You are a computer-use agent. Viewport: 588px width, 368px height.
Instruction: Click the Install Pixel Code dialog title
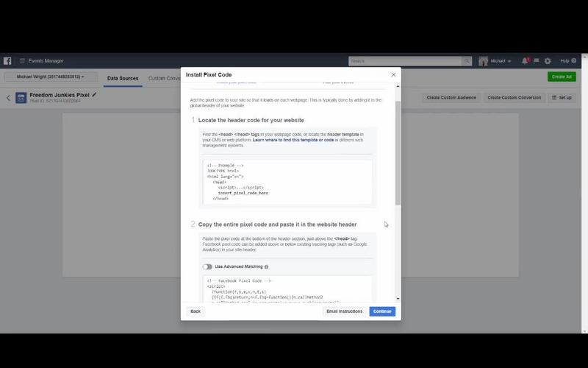209,75
